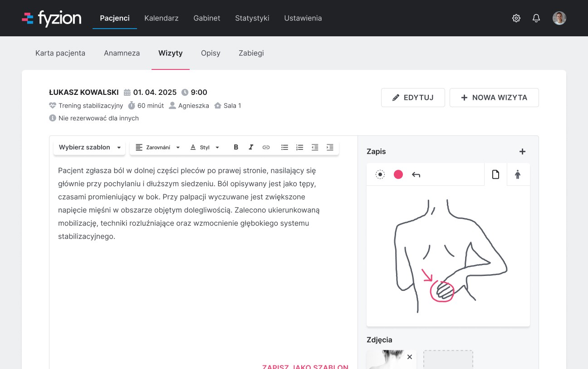Screen dimensions: 588x369
Task: Click patient name ŁUKASZ KOWALSKI
Action: (84, 93)
